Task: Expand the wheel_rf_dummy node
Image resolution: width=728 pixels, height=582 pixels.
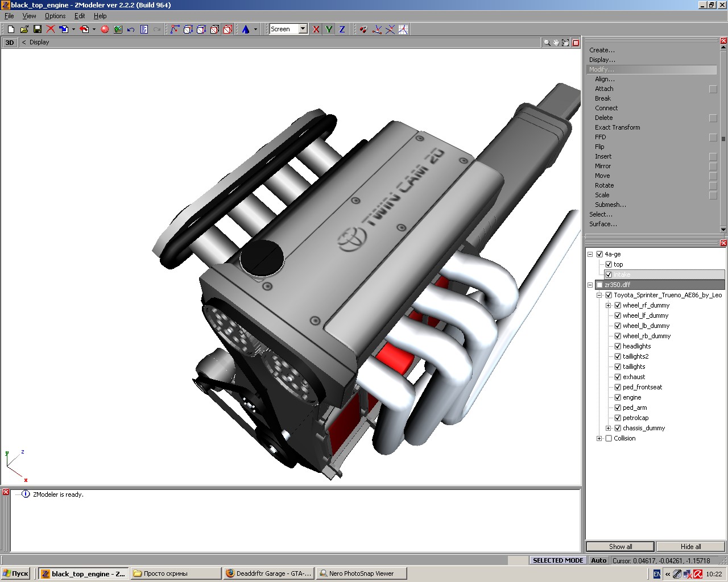Action: [609, 305]
